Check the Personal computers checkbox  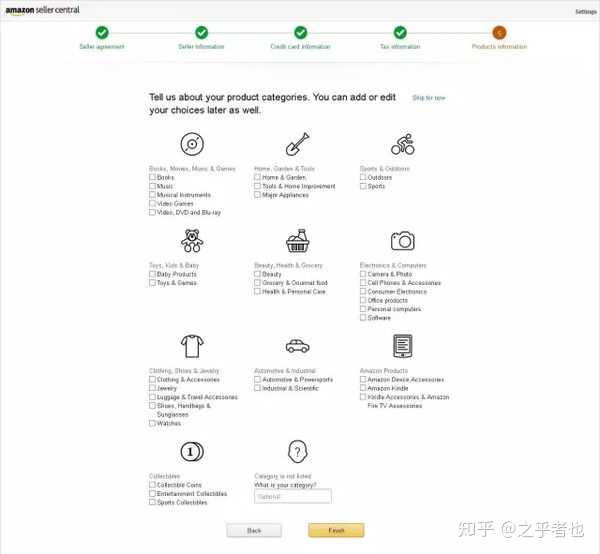click(363, 309)
